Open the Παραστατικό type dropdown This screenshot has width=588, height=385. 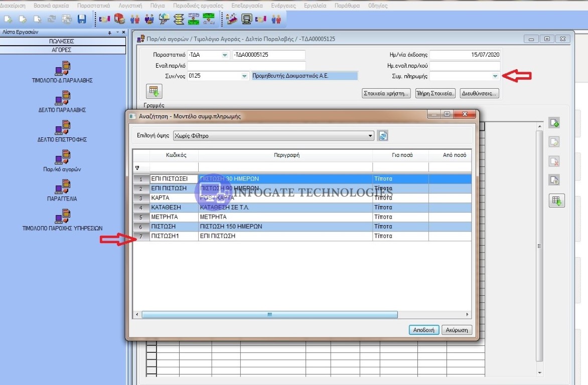tap(225, 55)
